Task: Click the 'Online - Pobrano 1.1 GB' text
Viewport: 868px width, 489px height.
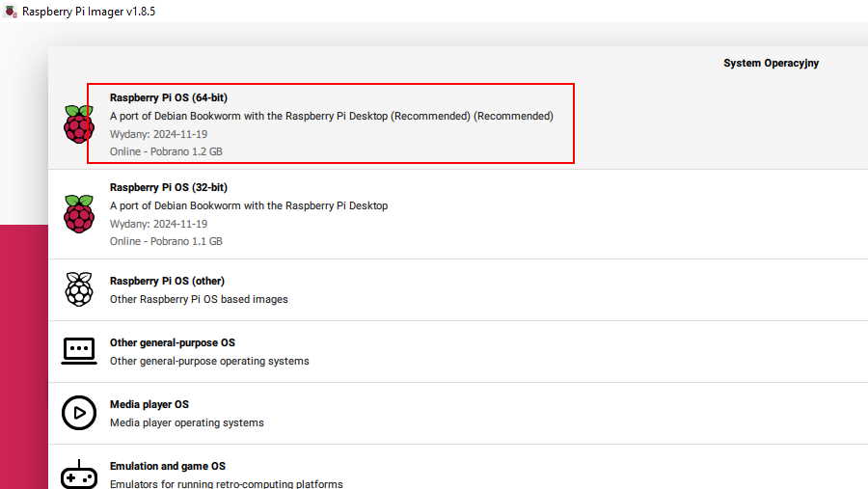Action: 166,241
